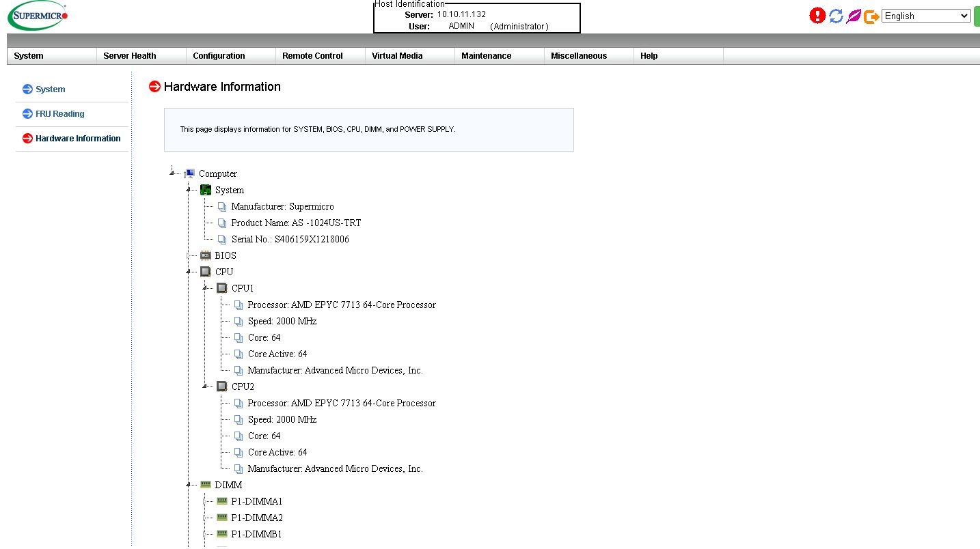980x549 pixels.
Task: Expand the P1-DIMMB1 node
Action: coord(205,534)
